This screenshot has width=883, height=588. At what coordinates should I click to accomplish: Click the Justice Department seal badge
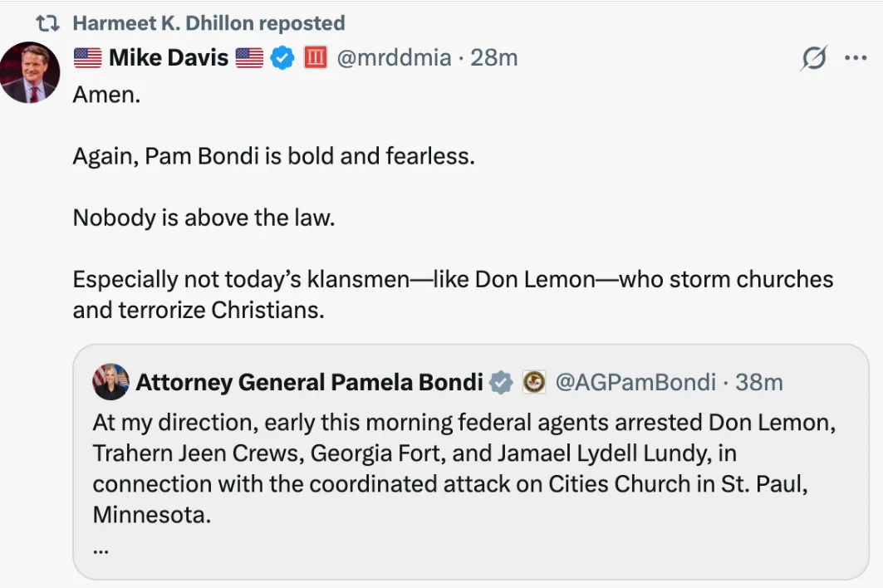[533, 382]
